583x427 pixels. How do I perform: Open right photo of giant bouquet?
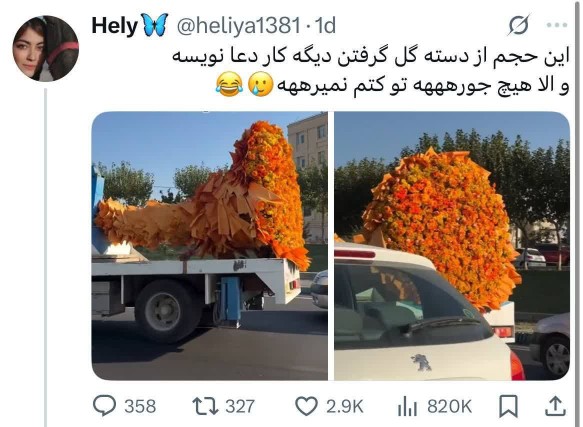click(x=452, y=246)
